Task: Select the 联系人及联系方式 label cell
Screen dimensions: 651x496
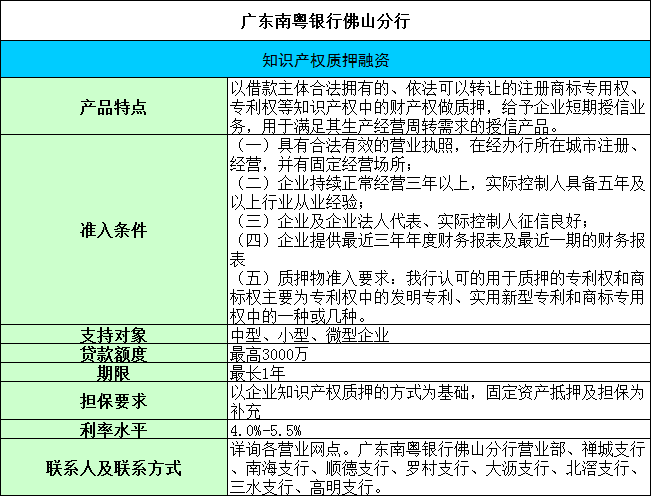Action: (x=114, y=467)
